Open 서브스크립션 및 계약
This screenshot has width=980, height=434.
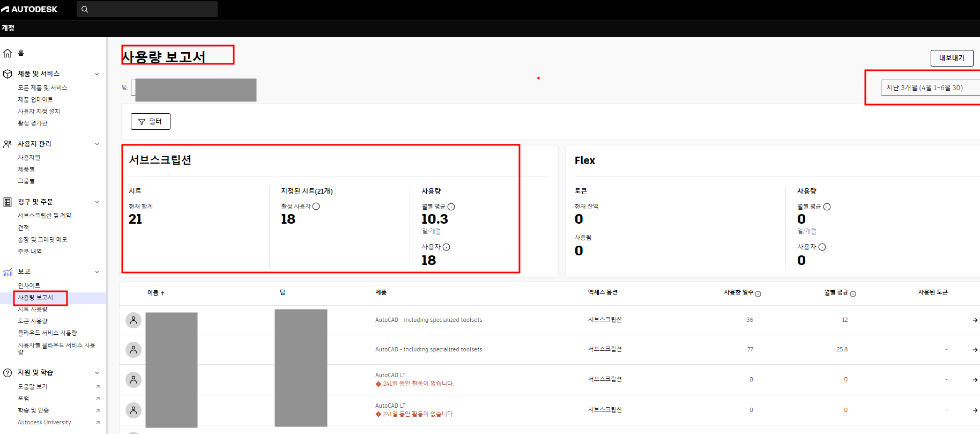[44, 216]
